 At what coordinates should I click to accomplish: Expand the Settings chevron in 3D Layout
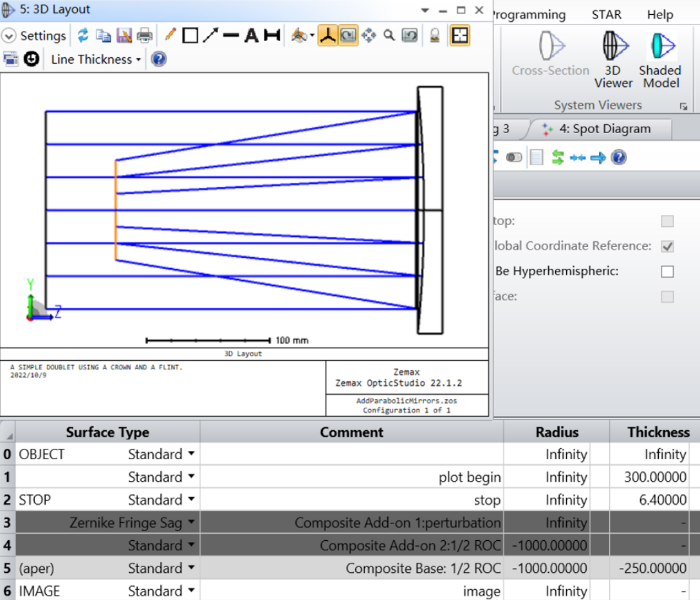[9, 35]
